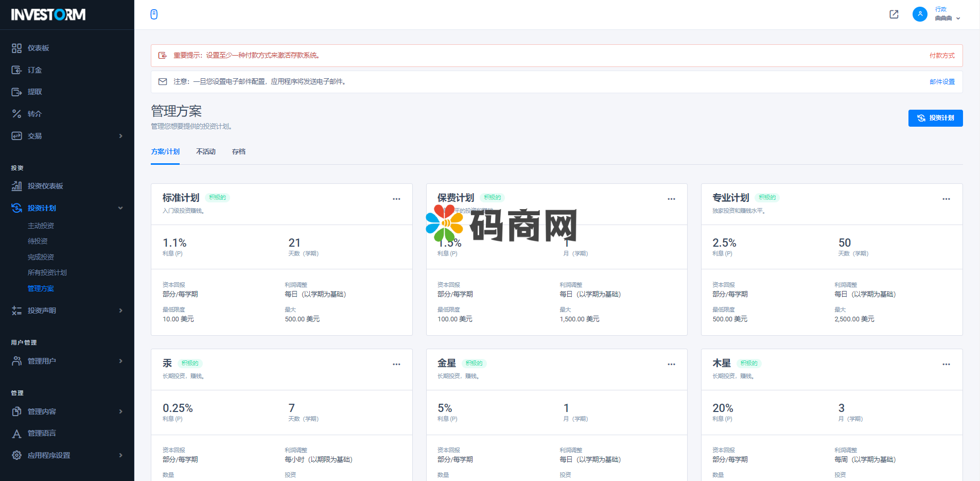Expand the 管理用户 submenu
The image size is (980, 481).
click(x=121, y=361)
